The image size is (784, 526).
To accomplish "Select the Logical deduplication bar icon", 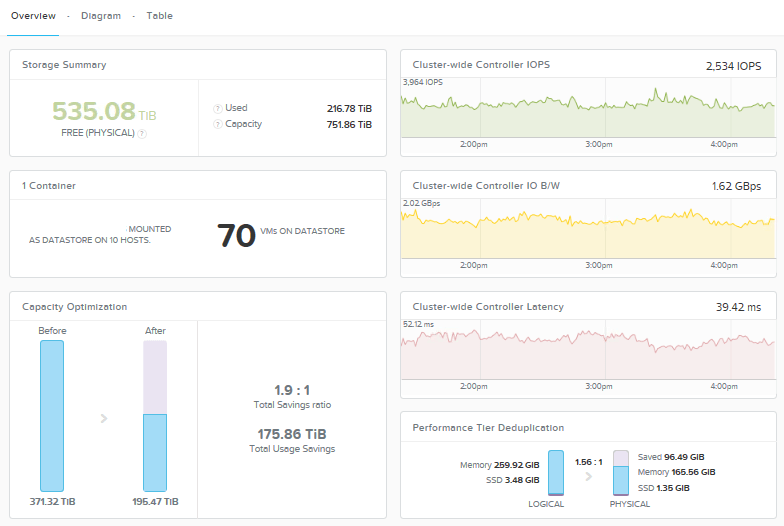I will click(x=556, y=472).
